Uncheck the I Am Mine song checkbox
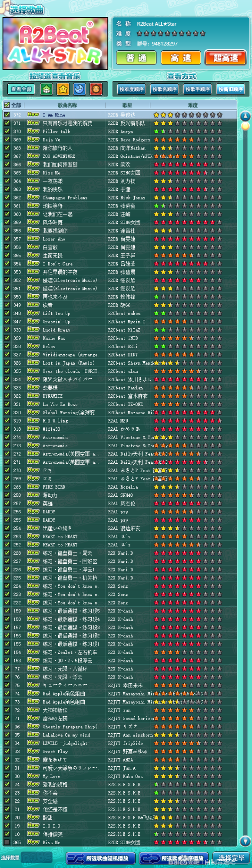This screenshot has height=868, width=252. 7,115
